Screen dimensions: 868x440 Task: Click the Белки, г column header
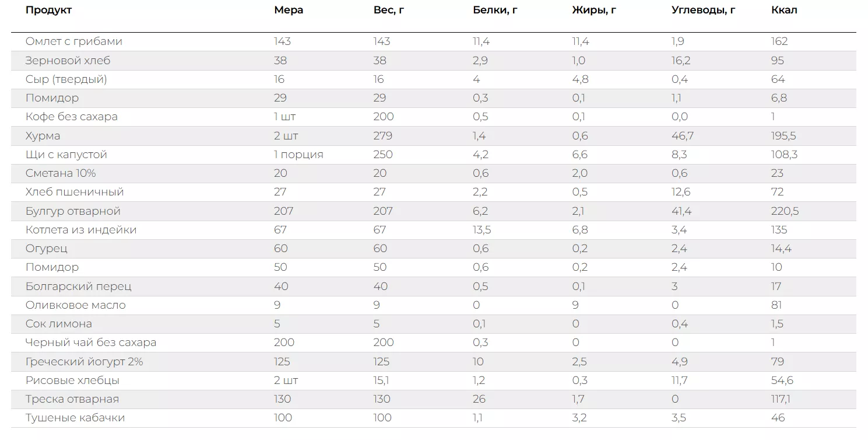(x=495, y=10)
